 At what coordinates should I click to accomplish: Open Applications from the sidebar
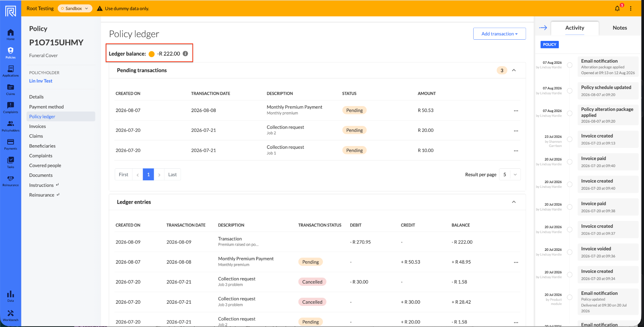(10, 71)
